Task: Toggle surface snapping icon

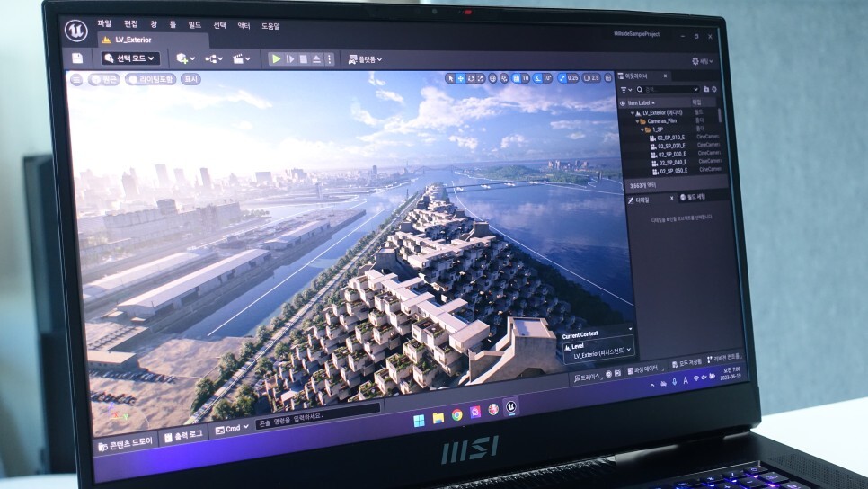Action: click(x=504, y=78)
